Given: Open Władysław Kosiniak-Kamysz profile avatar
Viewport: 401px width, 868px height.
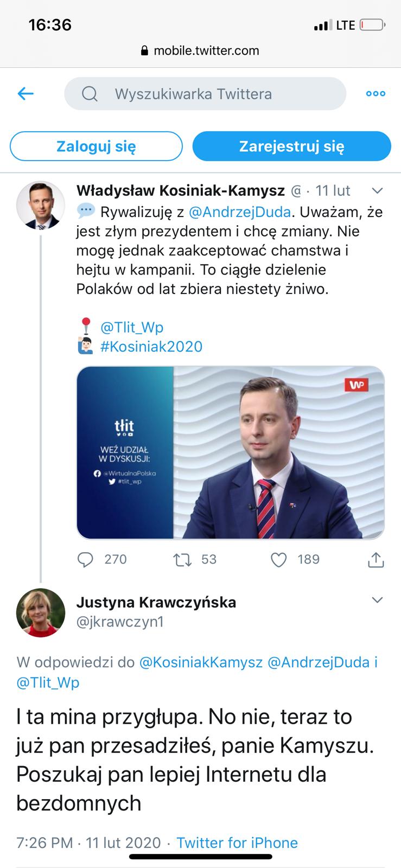Looking at the screenshot, I should tap(41, 206).
